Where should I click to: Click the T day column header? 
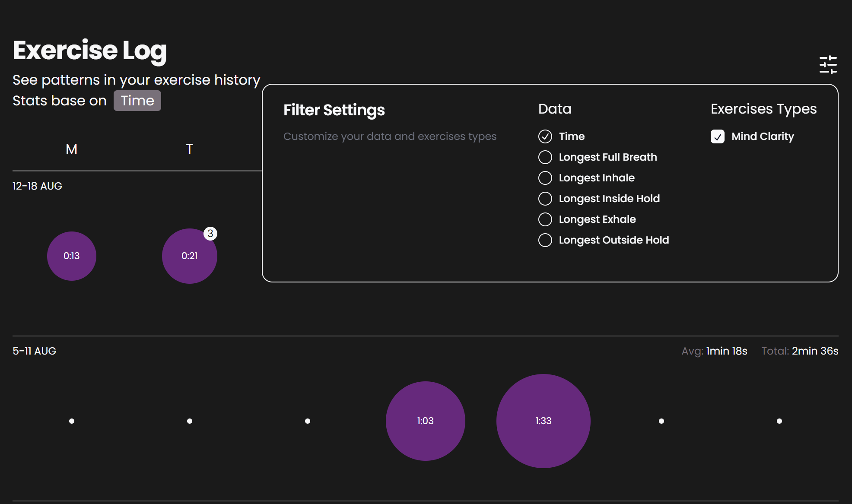pyautogui.click(x=189, y=149)
